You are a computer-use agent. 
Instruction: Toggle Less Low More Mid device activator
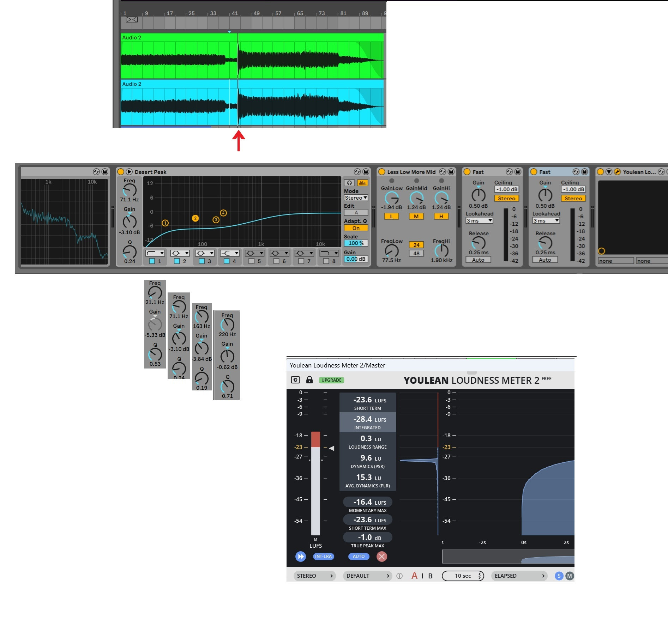point(381,172)
